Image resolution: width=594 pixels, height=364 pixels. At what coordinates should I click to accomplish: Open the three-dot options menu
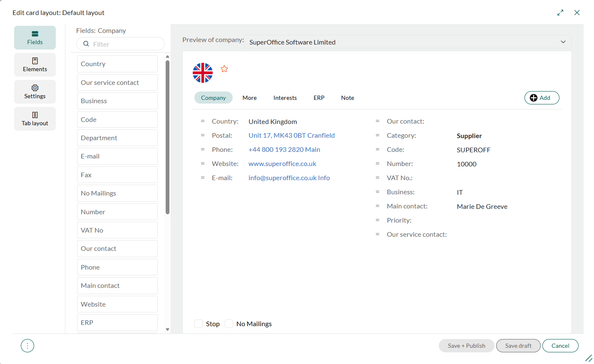[x=27, y=346]
